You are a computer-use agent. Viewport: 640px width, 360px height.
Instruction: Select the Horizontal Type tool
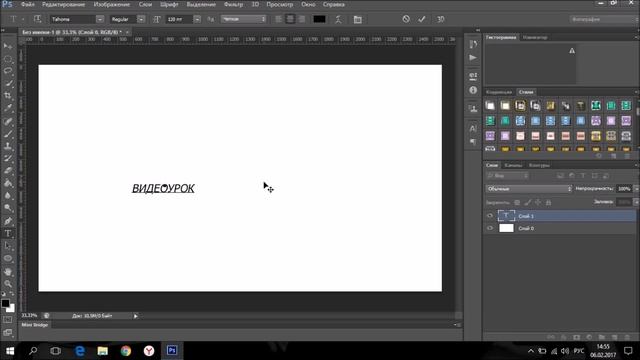(8, 233)
